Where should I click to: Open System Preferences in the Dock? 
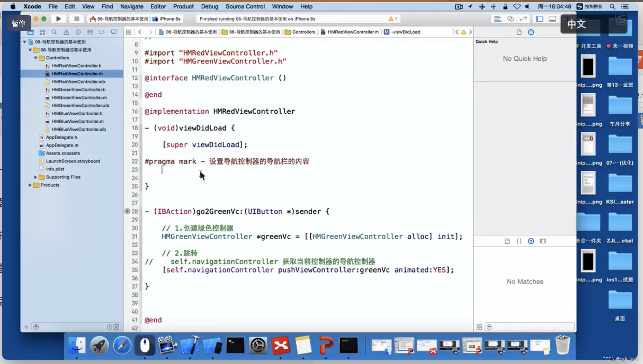pyautogui.click(x=258, y=345)
